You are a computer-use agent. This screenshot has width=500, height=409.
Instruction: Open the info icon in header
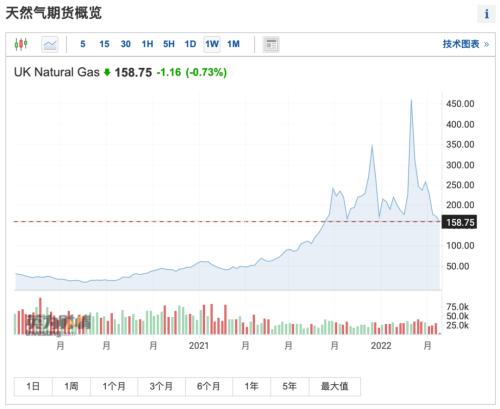pyautogui.click(x=487, y=14)
